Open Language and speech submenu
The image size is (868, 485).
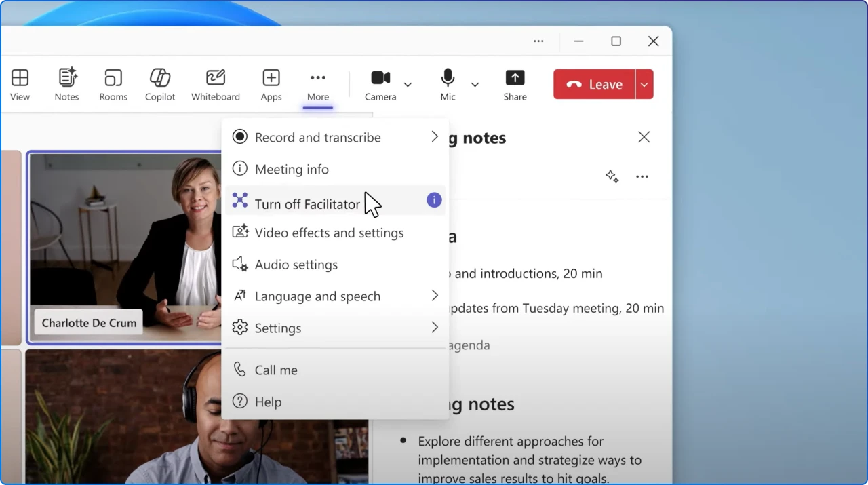336,296
